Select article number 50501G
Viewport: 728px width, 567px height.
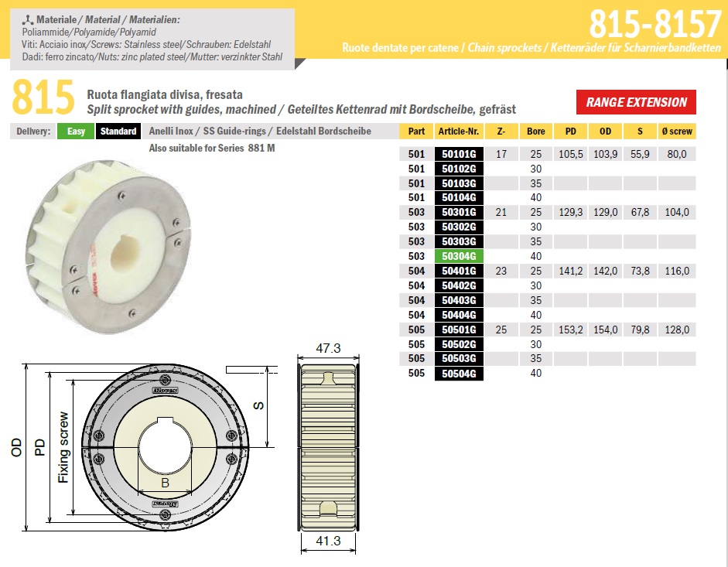(x=460, y=330)
